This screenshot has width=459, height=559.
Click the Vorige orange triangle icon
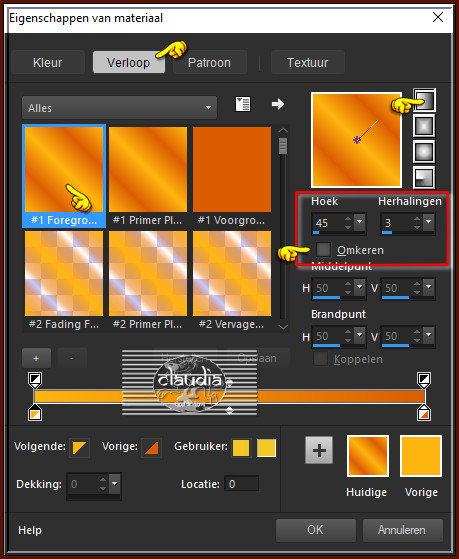click(x=151, y=448)
